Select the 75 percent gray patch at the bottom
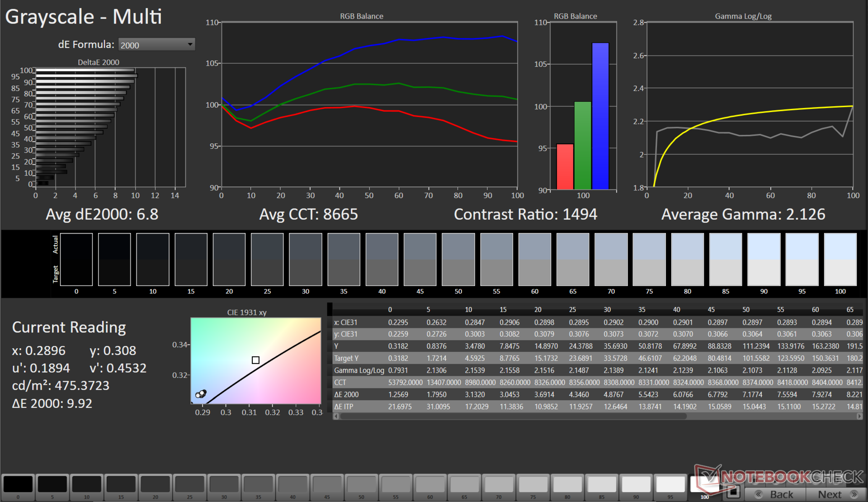 [533, 487]
